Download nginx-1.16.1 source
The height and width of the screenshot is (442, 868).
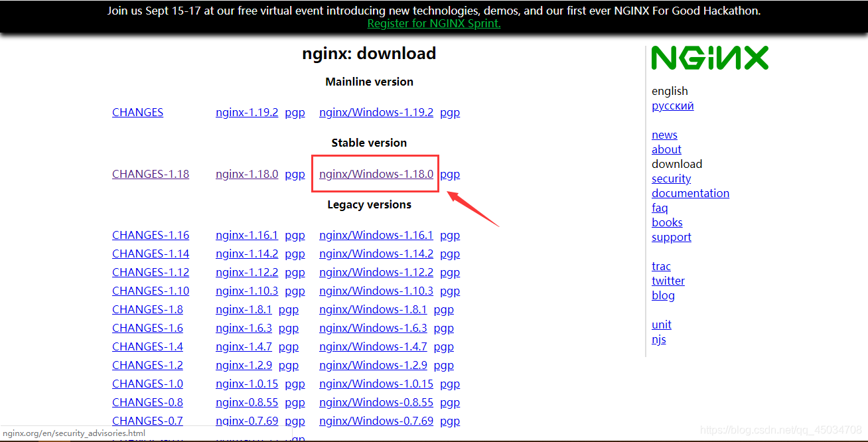[247, 235]
